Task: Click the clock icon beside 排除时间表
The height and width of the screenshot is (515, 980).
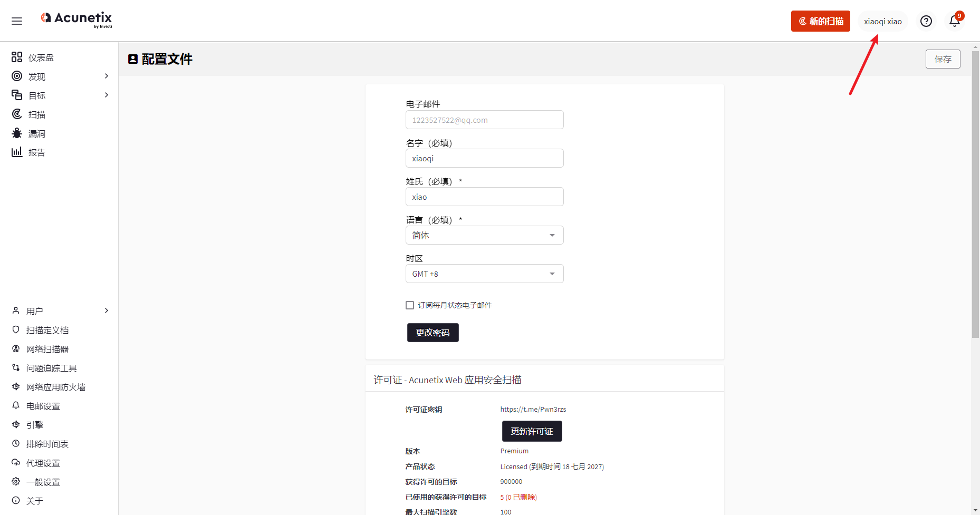Action: coord(16,443)
